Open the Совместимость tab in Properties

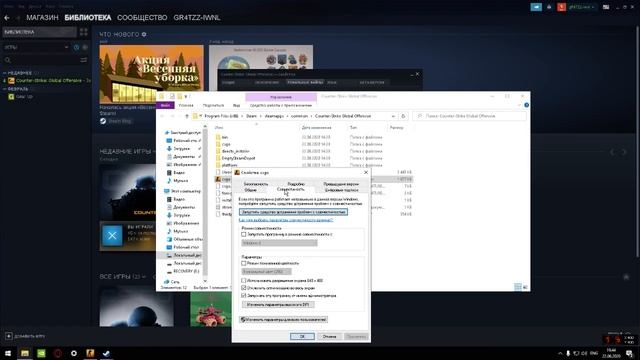point(291,190)
